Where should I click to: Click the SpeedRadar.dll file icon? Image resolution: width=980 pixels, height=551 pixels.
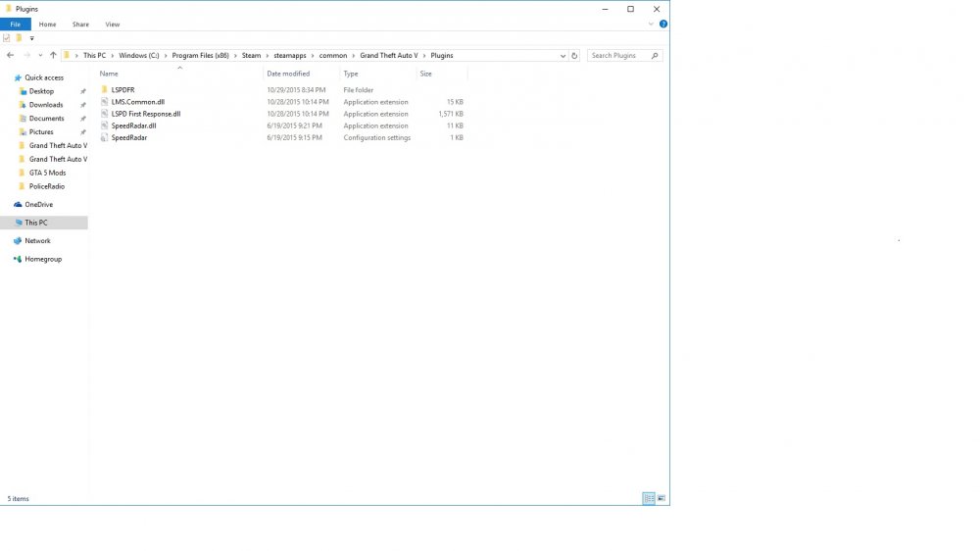click(x=105, y=125)
